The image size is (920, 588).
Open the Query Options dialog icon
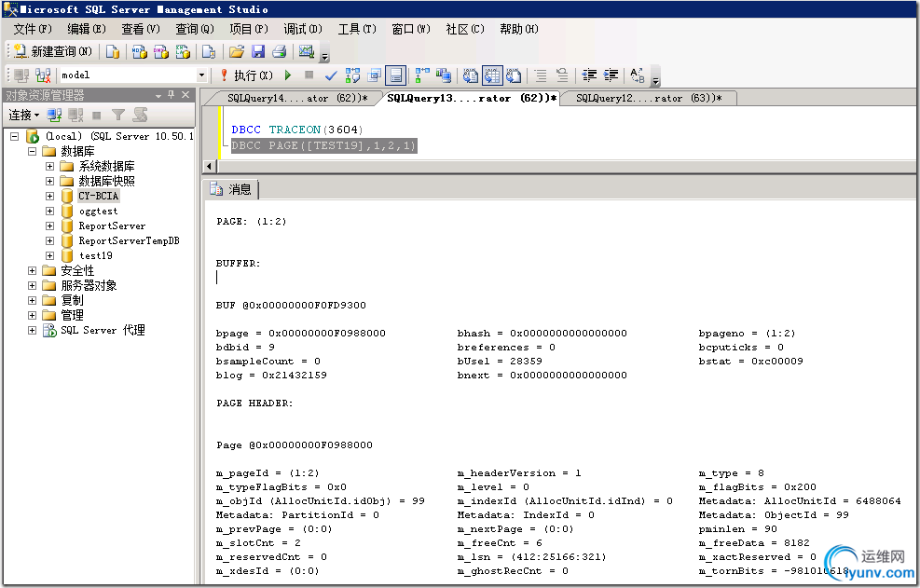[x=374, y=75]
